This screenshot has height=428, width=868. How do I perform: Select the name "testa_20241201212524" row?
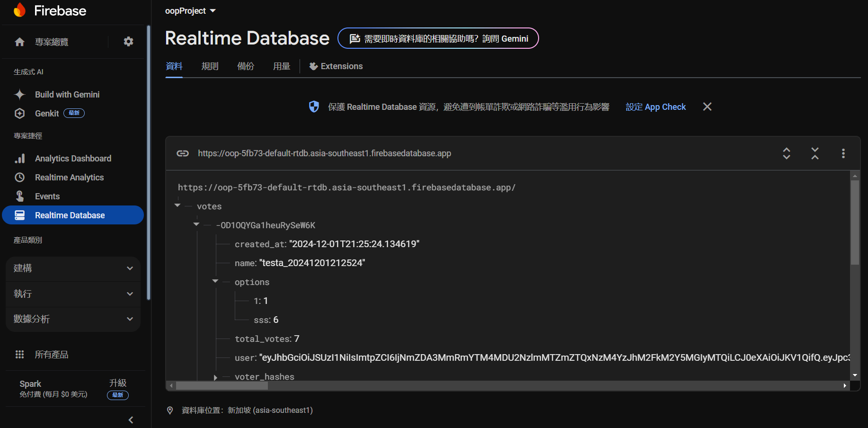[x=300, y=263]
